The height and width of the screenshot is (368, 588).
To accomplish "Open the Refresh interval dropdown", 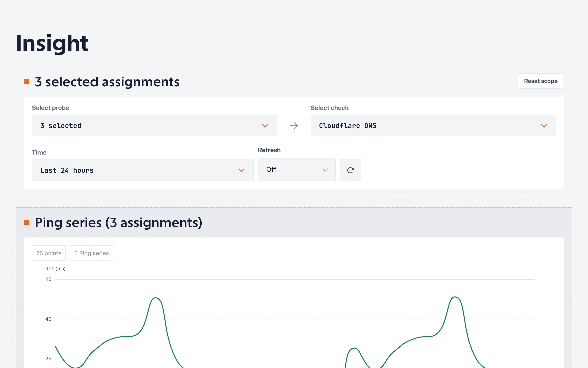I will click(x=296, y=170).
